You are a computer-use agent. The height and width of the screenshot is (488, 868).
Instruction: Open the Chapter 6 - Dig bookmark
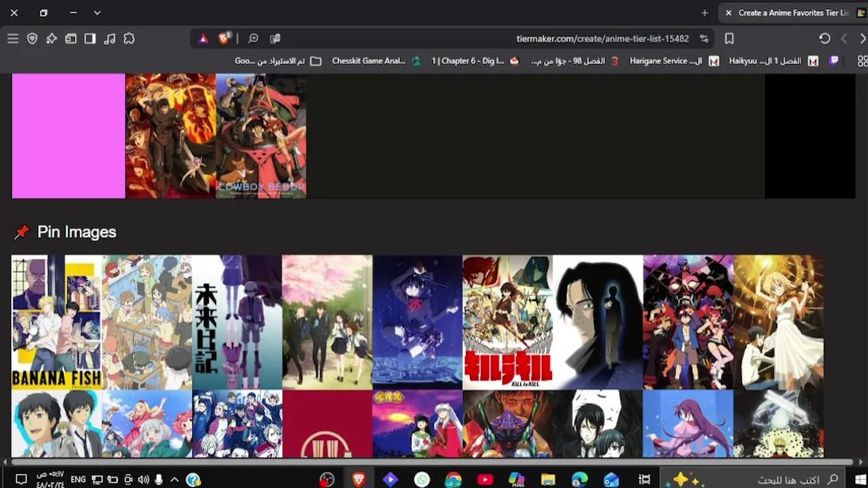[475, 61]
